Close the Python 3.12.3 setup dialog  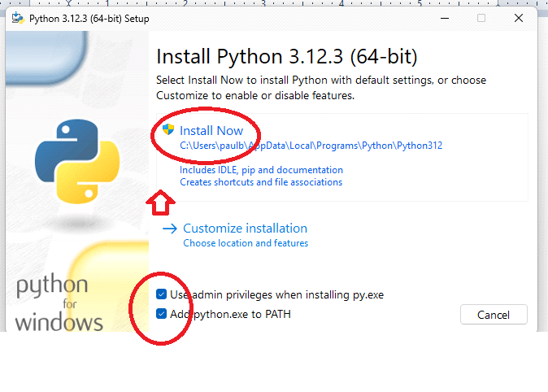pyautogui.click(x=519, y=19)
